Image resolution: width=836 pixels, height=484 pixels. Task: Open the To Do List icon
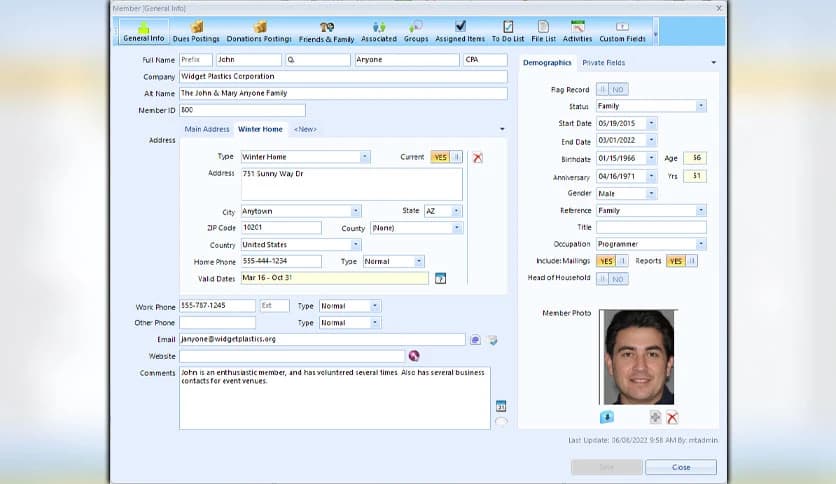pyautogui.click(x=507, y=31)
